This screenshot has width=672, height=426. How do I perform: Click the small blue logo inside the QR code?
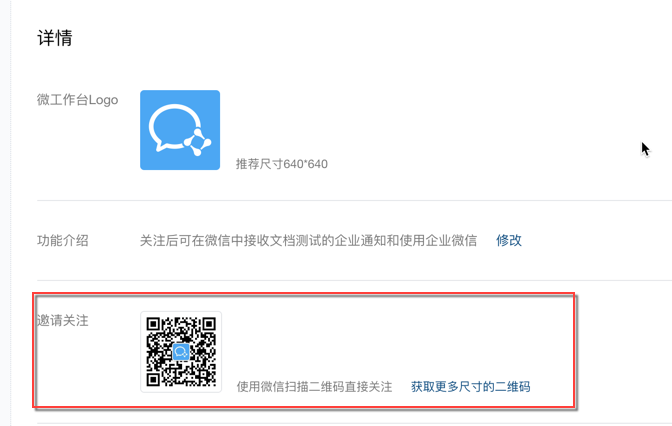point(181,352)
